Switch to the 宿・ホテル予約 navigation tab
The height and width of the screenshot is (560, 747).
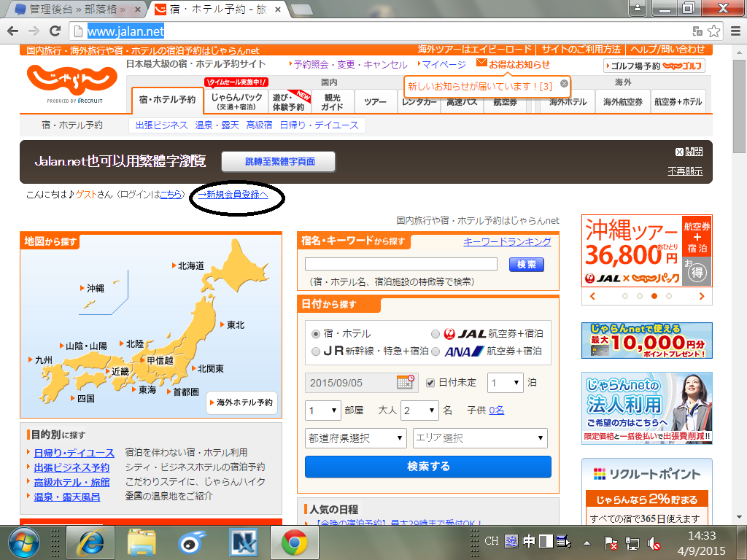(168, 99)
